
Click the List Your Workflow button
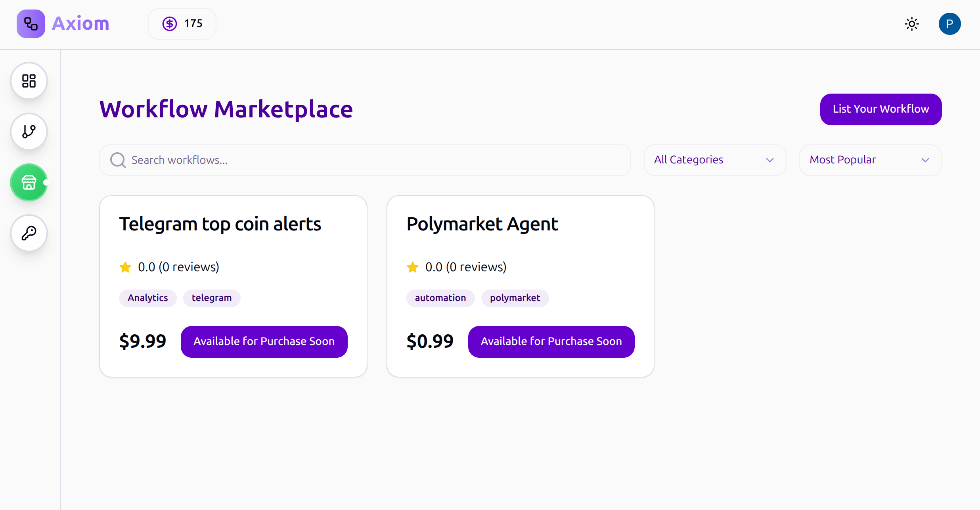coord(880,109)
